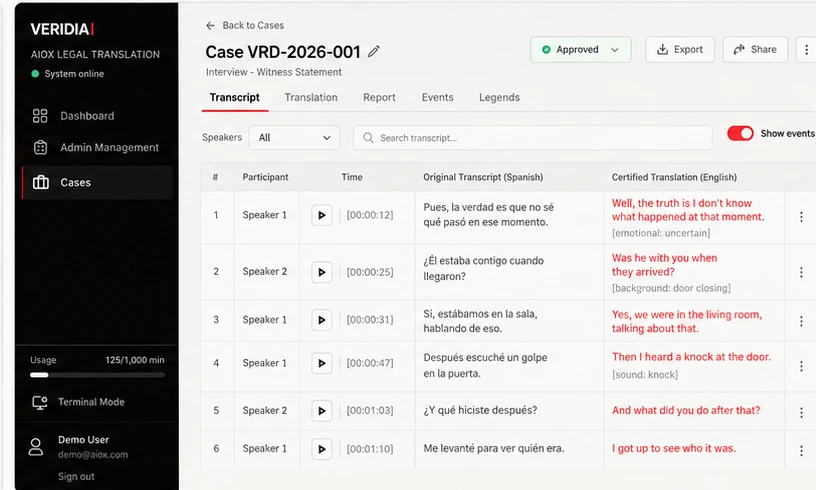Screen dimensions: 816x490
Task: Switch to the Translation tab
Action: [x=311, y=98]
